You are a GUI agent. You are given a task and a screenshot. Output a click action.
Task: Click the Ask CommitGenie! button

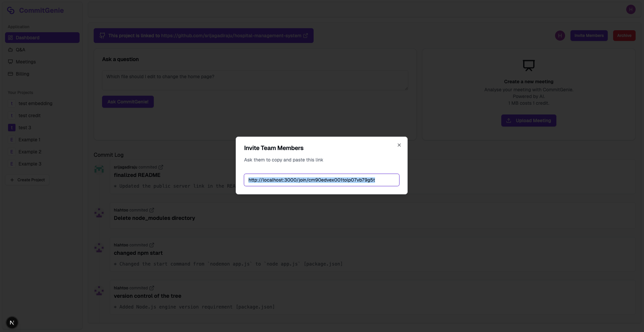tap(128, 102)
